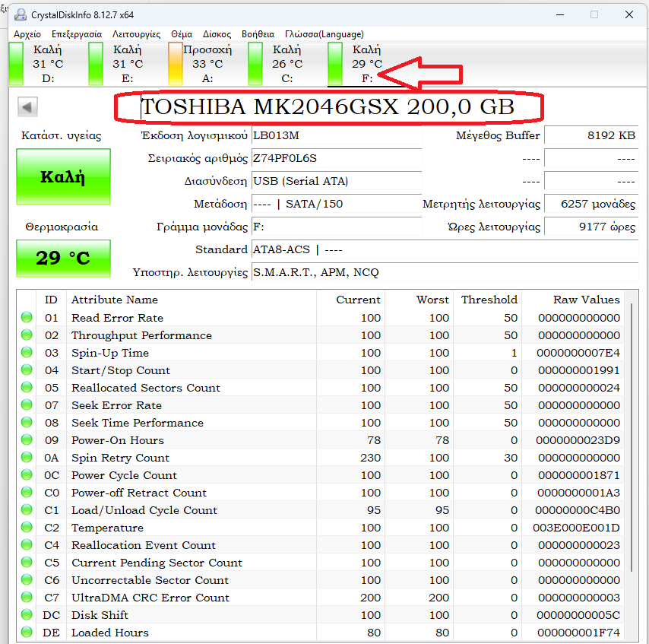This screenshot has height=644, width=649.
Task: Click status dot for Disk Shift
Action: click(27, 614)
